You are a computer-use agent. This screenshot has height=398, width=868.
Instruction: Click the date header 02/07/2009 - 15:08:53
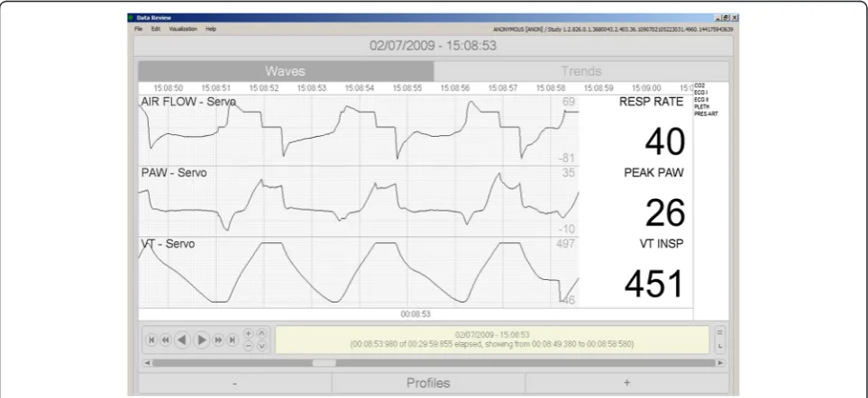433,46
